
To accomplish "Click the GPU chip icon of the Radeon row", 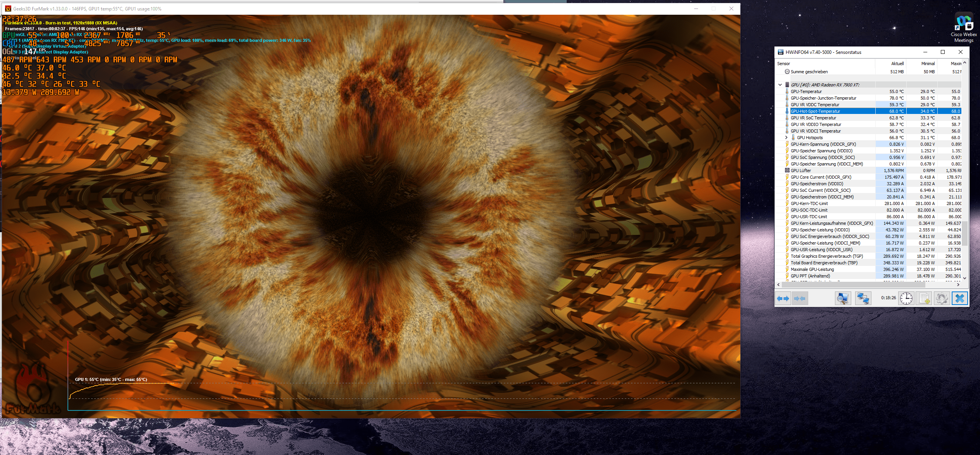I will tap(787, 84).
